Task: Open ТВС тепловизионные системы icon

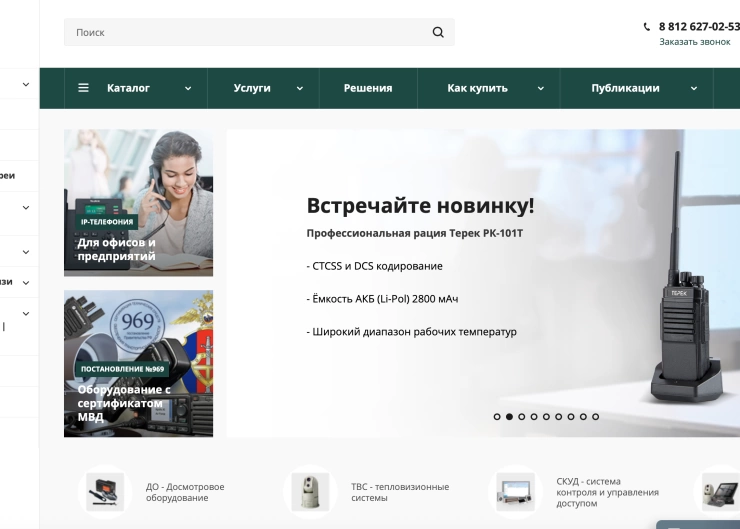Action: pos(310,492)
